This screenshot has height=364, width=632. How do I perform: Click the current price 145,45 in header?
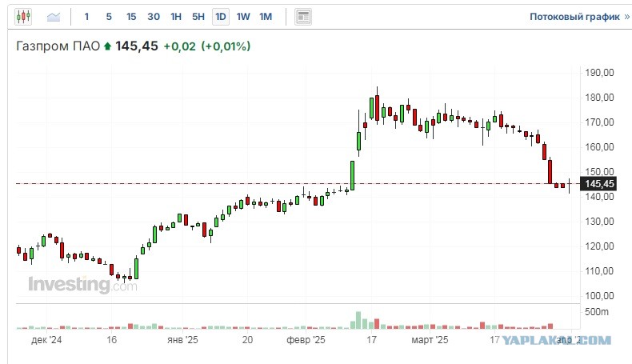(x=137, y=46)
